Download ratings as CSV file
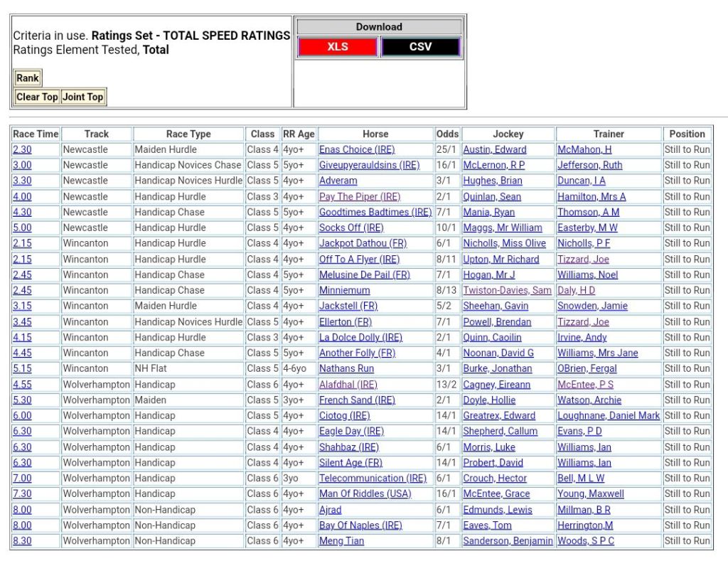Viewport: 728px width, 561px height. click(x=420, y=47)
